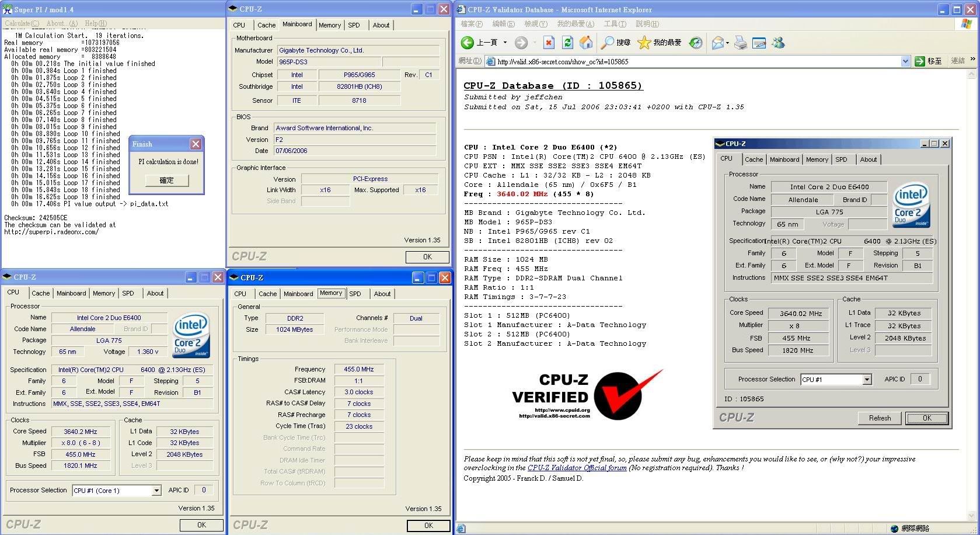The width and height of the screenshot is (980, 535).
Task: Open the 檔案(F) File menu in IE
Action: [472, 24]
